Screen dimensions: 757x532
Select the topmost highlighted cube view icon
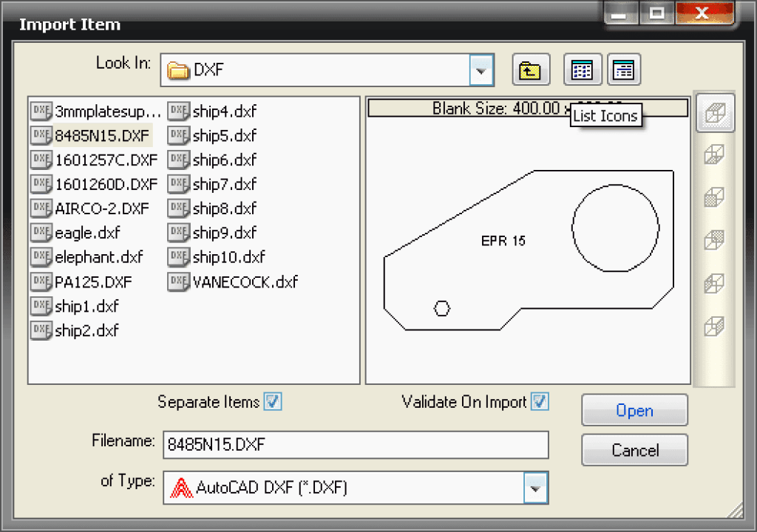(715, 113)
